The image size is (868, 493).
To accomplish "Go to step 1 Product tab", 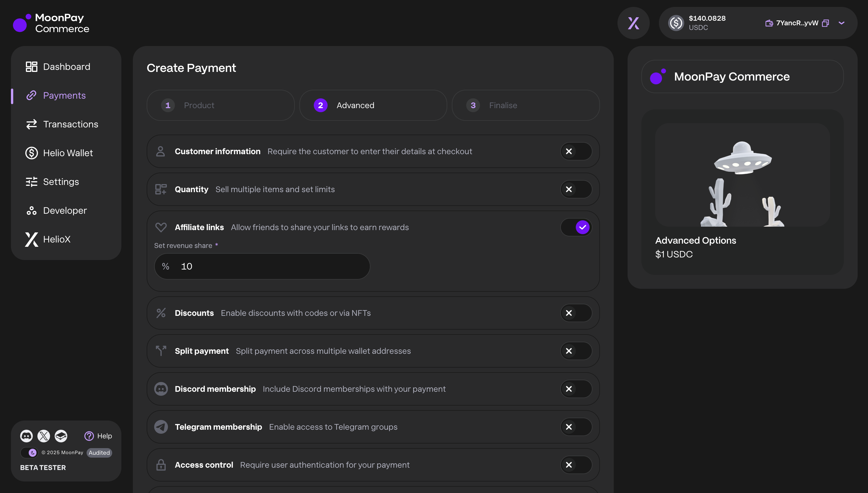I will [220, 105].
